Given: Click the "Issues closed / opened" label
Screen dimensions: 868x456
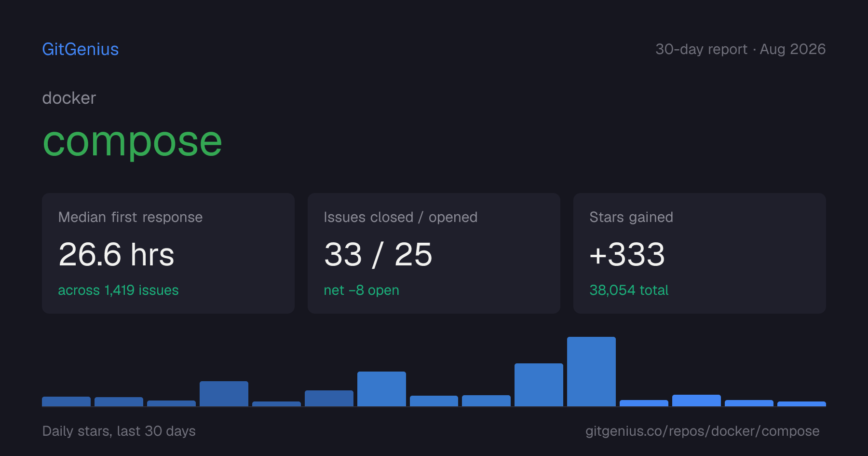Looking at the screenshot, I should coord(400,217).
